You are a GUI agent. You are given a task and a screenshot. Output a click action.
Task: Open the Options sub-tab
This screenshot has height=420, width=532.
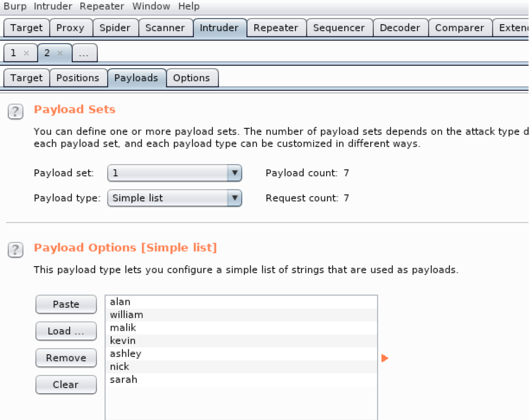tap(192, 78)
